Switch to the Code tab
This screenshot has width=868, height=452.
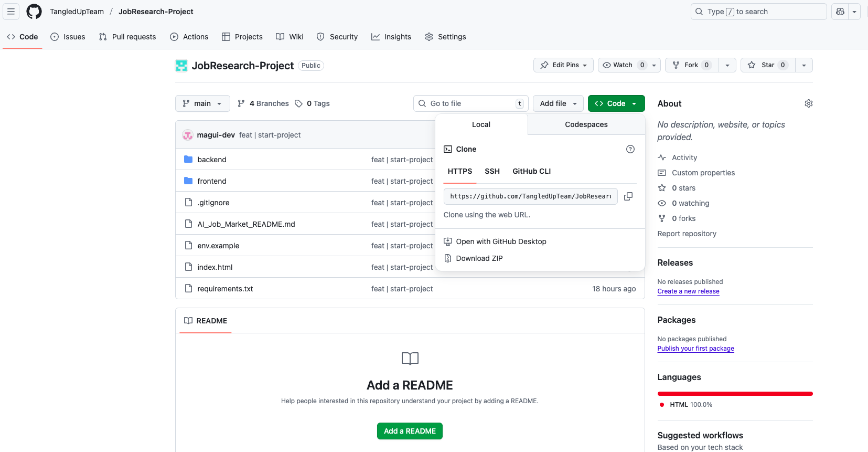coord(22,37)
